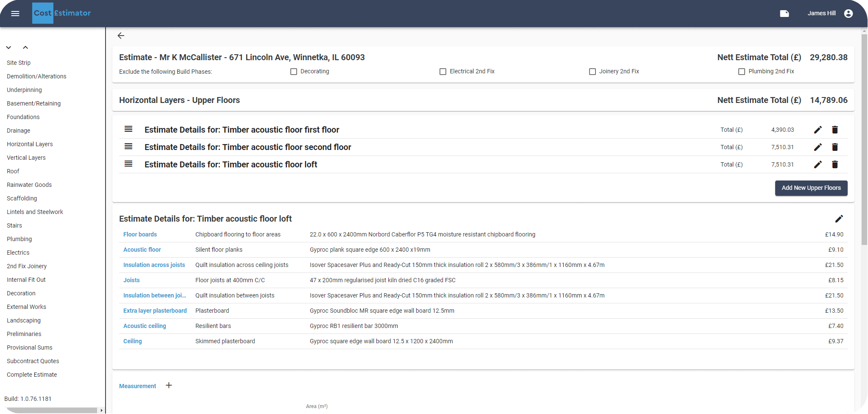Expand all sidebar sections chevron down

point(8,47)
